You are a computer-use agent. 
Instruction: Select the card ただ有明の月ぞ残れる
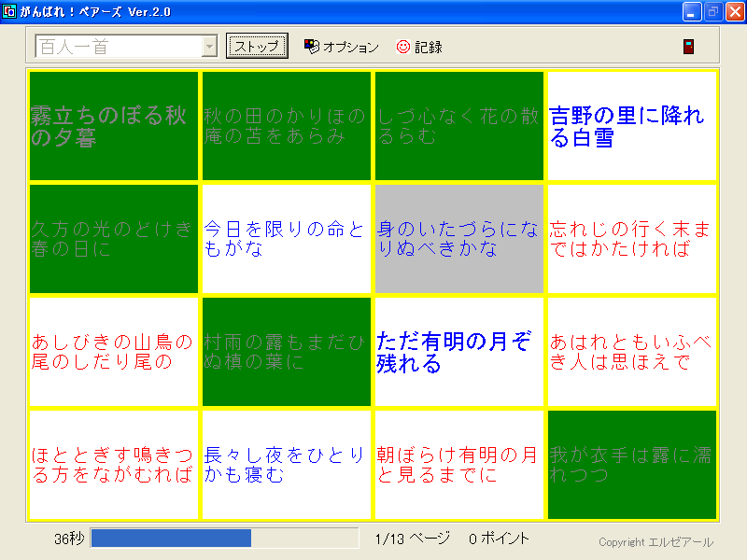pyautogui.click(x=458, y=352)
